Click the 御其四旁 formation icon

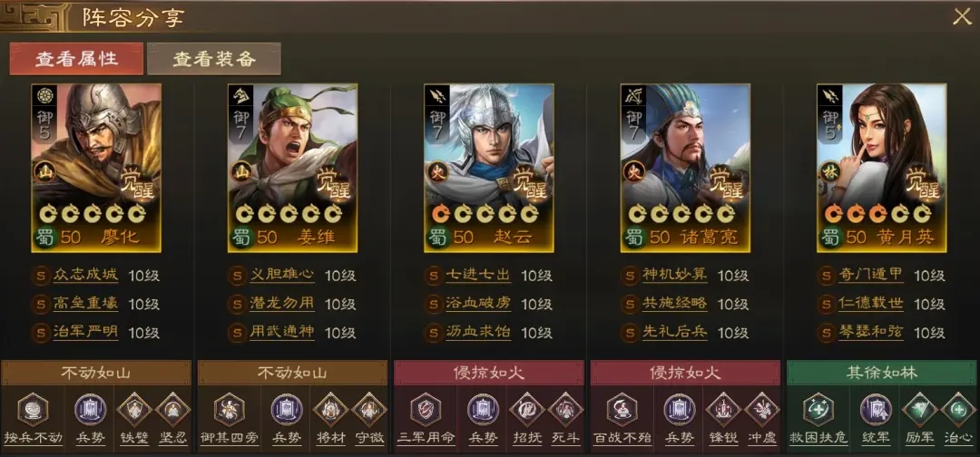[x=230, y=410]
